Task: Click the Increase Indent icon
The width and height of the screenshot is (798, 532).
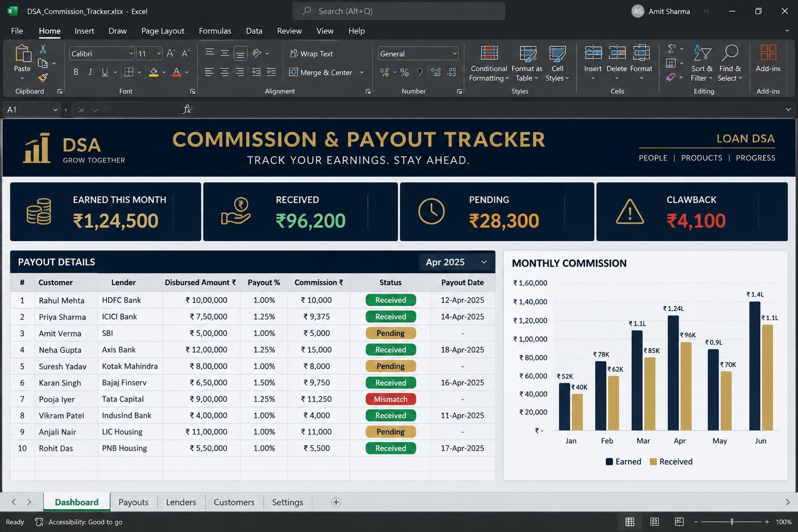Action: [x=271, y=72]
